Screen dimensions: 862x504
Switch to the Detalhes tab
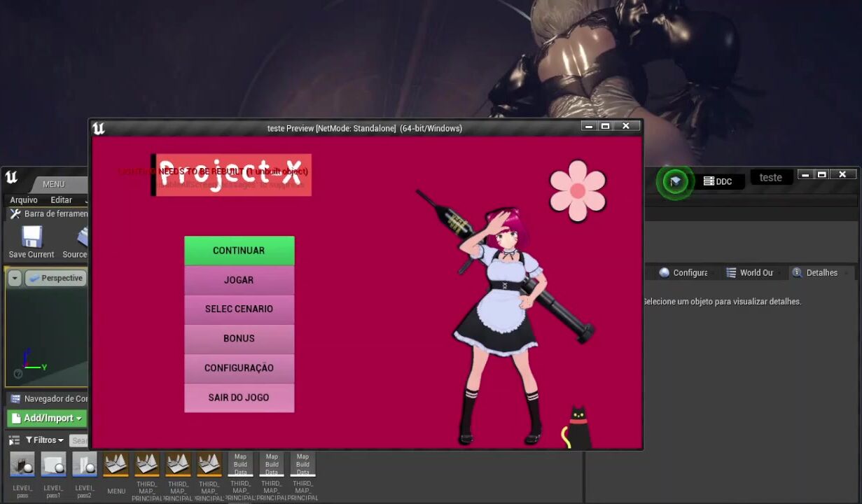814,272
